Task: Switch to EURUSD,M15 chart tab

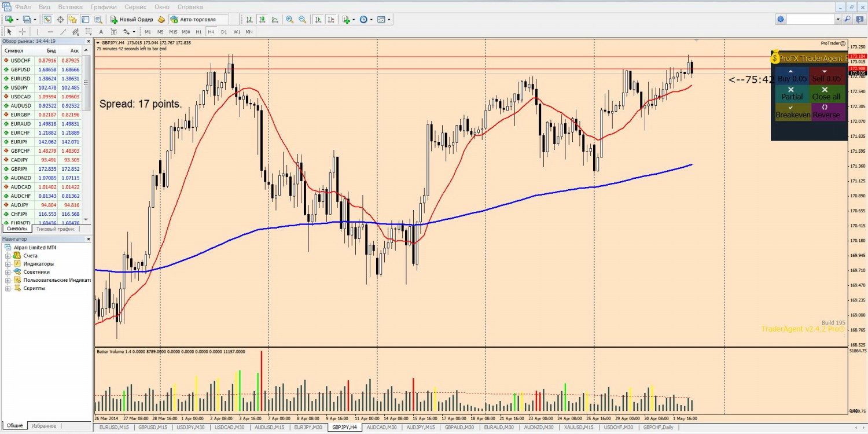Action: tap(113, 428)
